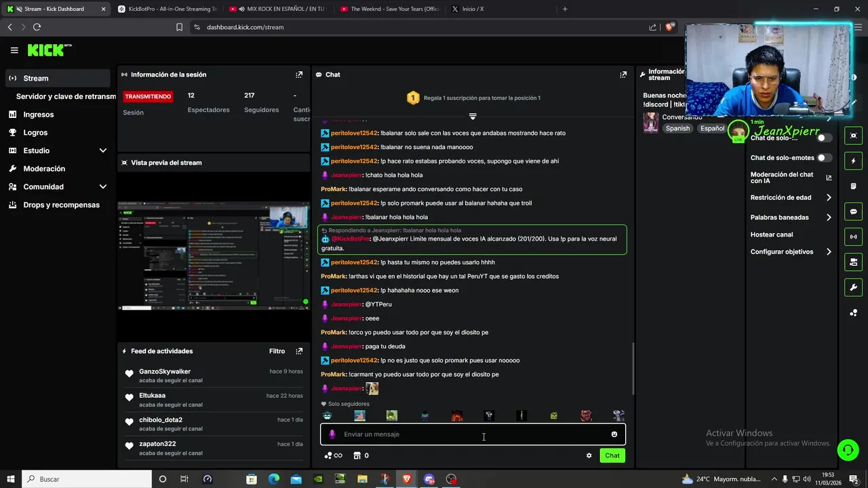Open the Stream sidebar item

point(58,78)
